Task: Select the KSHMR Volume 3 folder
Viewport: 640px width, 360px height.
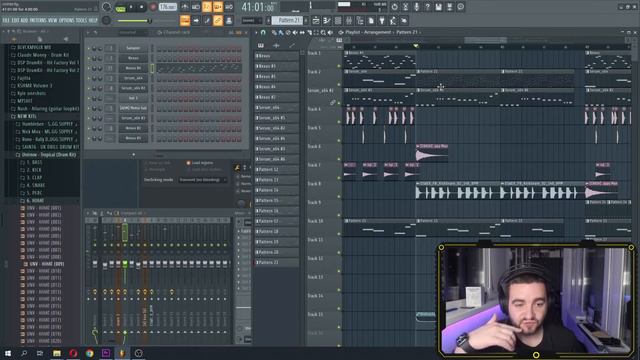Action: click(35, 86)
